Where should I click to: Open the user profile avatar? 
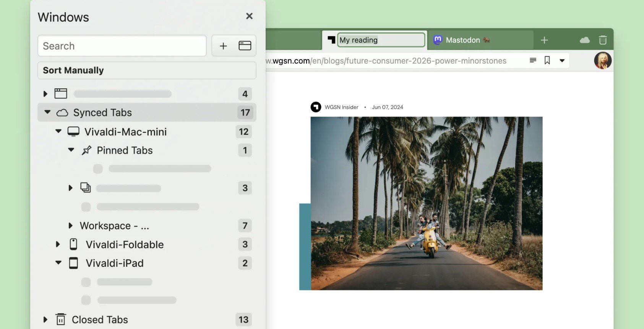603,60
